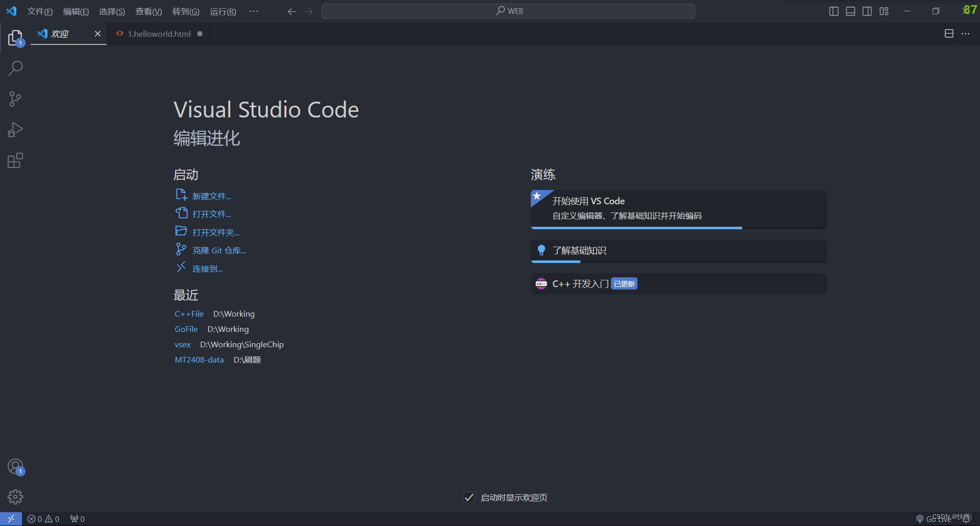Click 打开文件... link
Screen dimensions: 980x526
(212, 214)
